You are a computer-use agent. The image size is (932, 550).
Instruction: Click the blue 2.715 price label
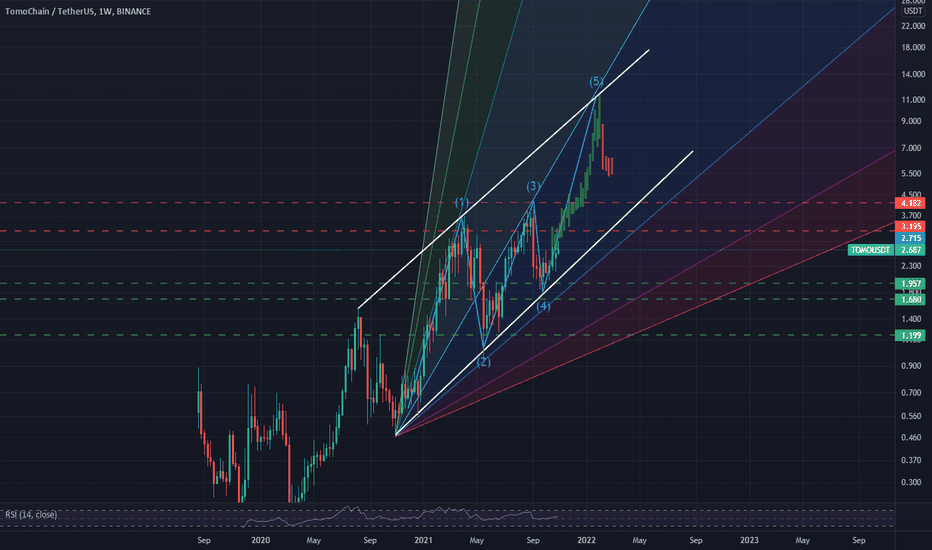tap(910, 238)
